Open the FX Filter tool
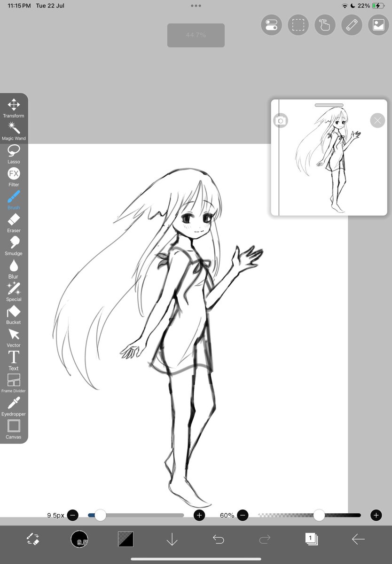The height and width of the screenshot is (564, 392). (14, 177)
